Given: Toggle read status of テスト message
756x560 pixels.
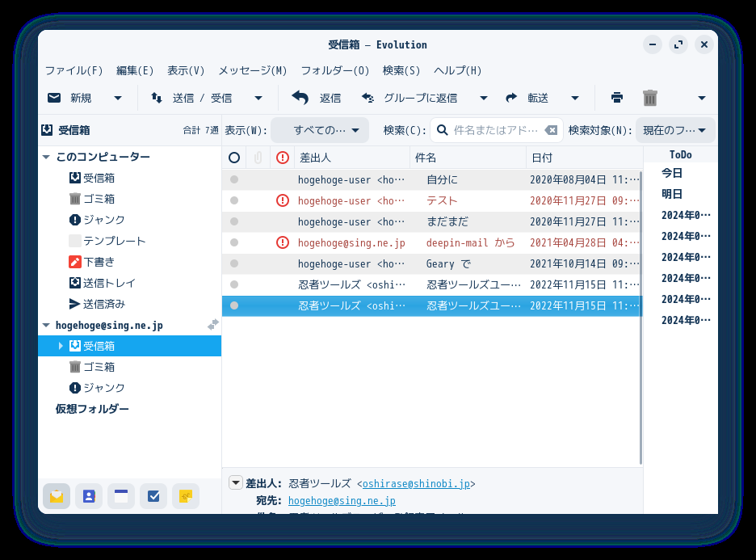Looking at the screenshot, I should 234,200.
